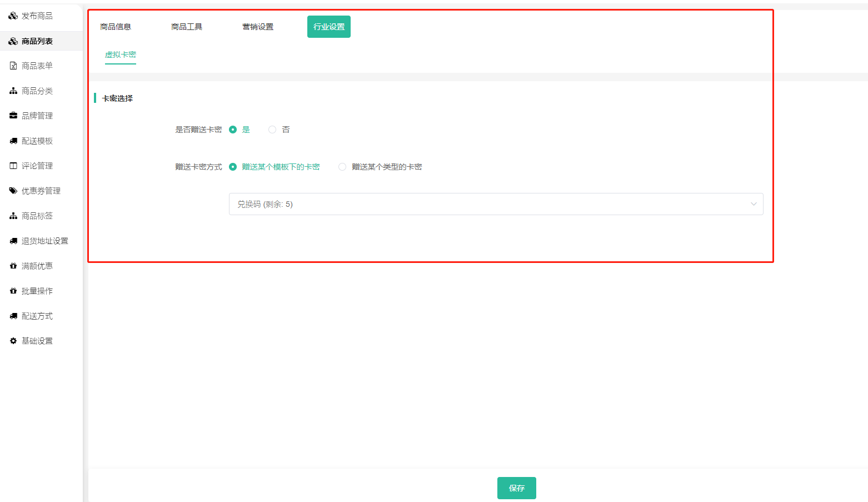This screenshot has width=868, height=502.
Task: Click the 商品表单 spreadsheet icon
Action: [x=13, y=66]
